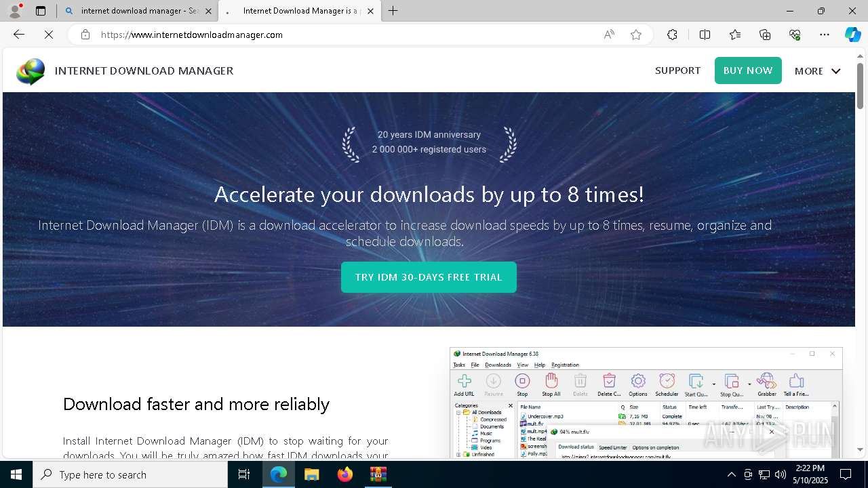Image resolution: width=868 pixels, height=488 pixels.
Task: Stop loading the current page
Action: pyautogui.click(x=49, y=35)
